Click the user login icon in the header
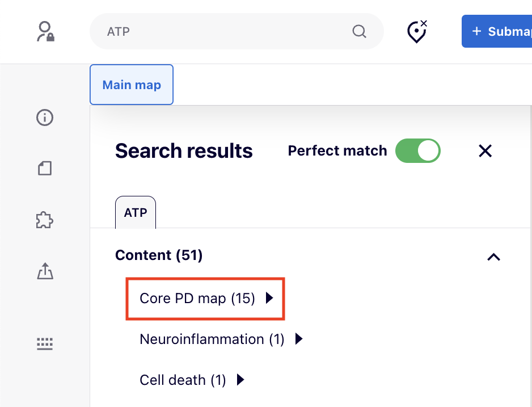The width and height of the screenshot is (532, 407). pyautogui.click(x=44, y=31)
